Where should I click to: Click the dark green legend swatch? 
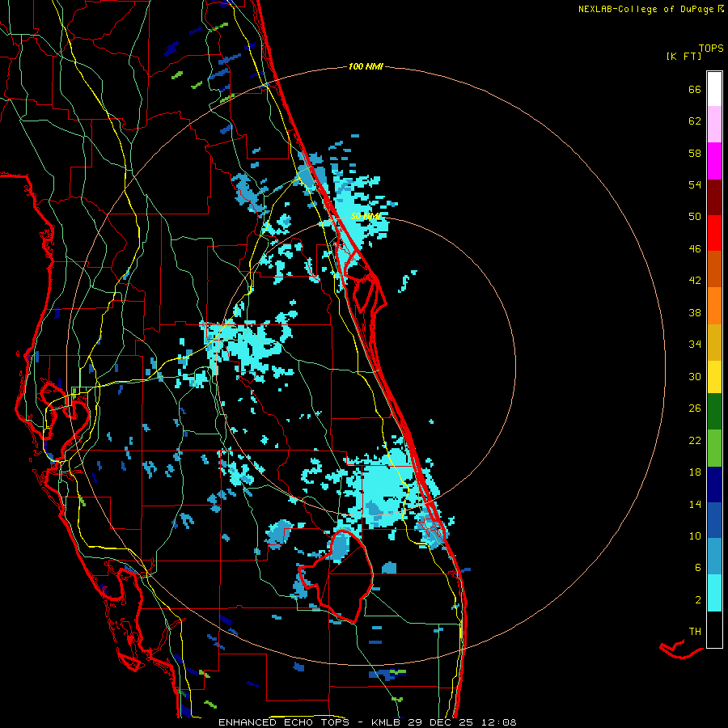714,412
